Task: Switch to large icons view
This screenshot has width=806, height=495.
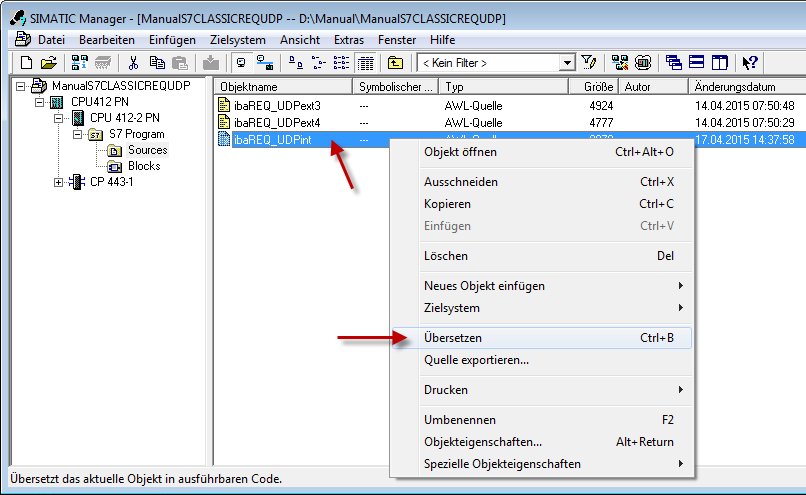Action: [296, 63]
